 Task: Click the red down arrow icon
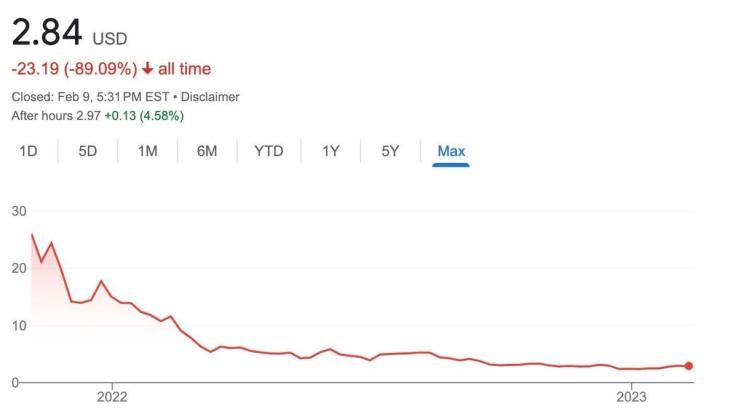click(147, 69)
